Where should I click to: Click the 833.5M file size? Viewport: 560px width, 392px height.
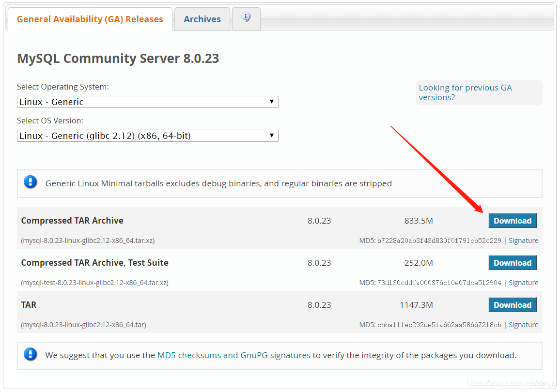pyautogui.click(x=419, y=221)
